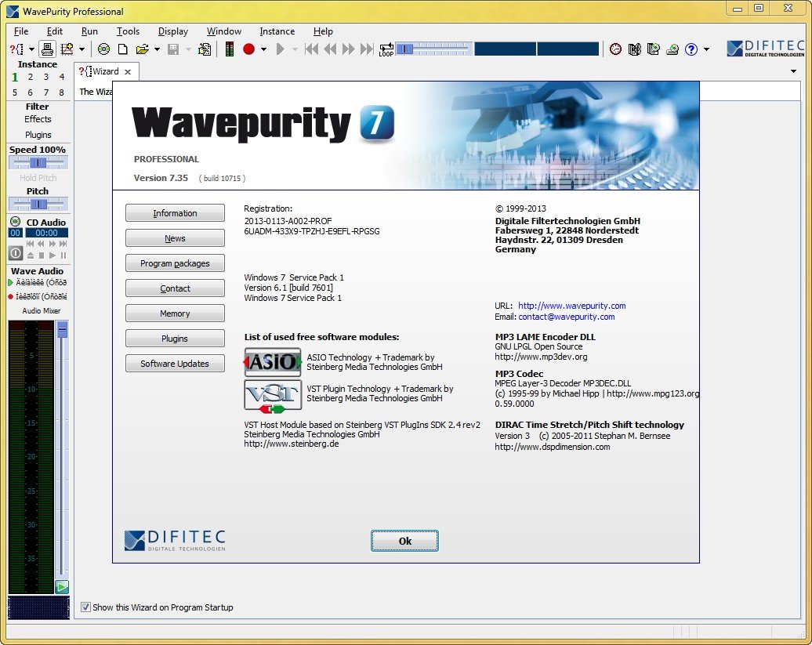The image size is (812, 645).
Task: Click the computer/device toolbar icon
Action: click(47, 49)
